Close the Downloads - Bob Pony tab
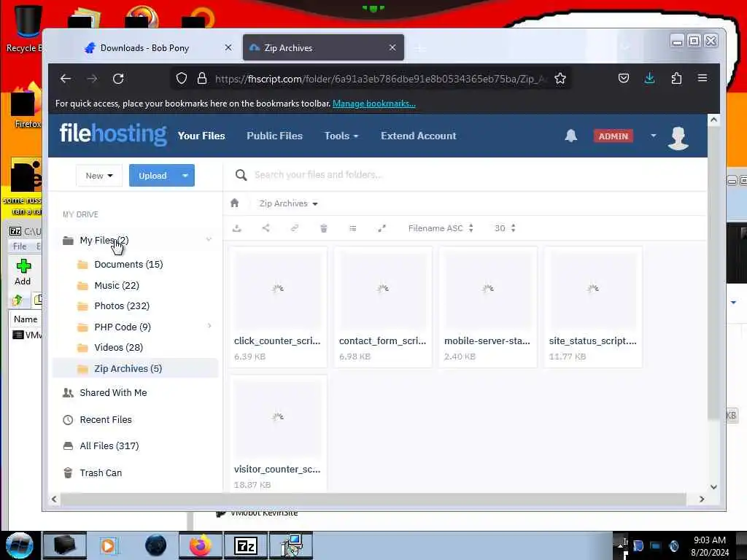 pos(228,47)
